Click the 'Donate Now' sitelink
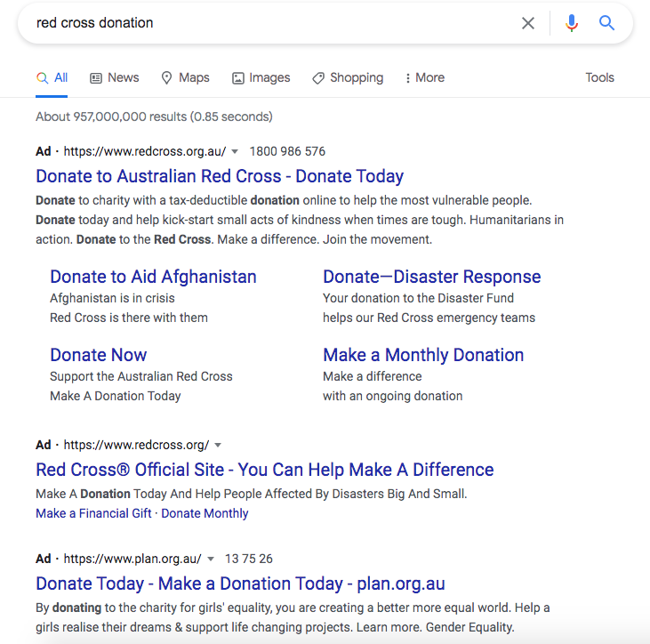 [98, 355]
